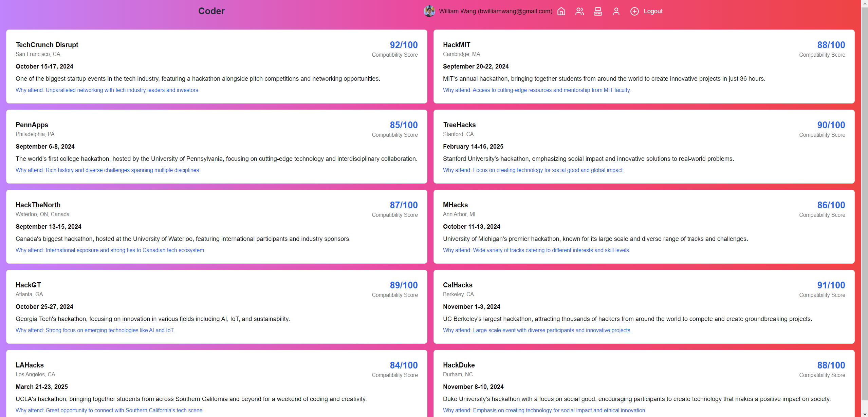Select the MHacks 86/100 score

[831, 205]
